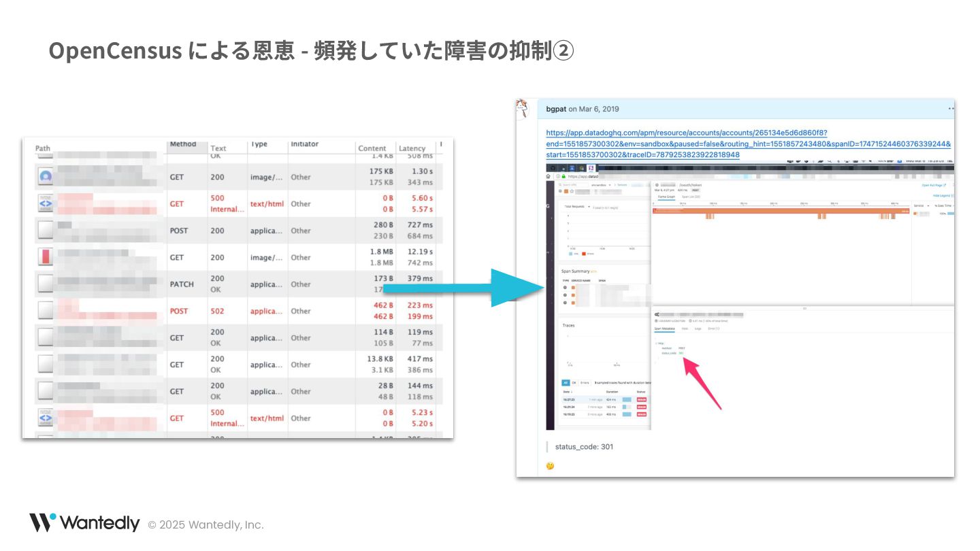Select the OK traces filter button
The height and width of the screenshot is (551, 980).
(573, 383)
